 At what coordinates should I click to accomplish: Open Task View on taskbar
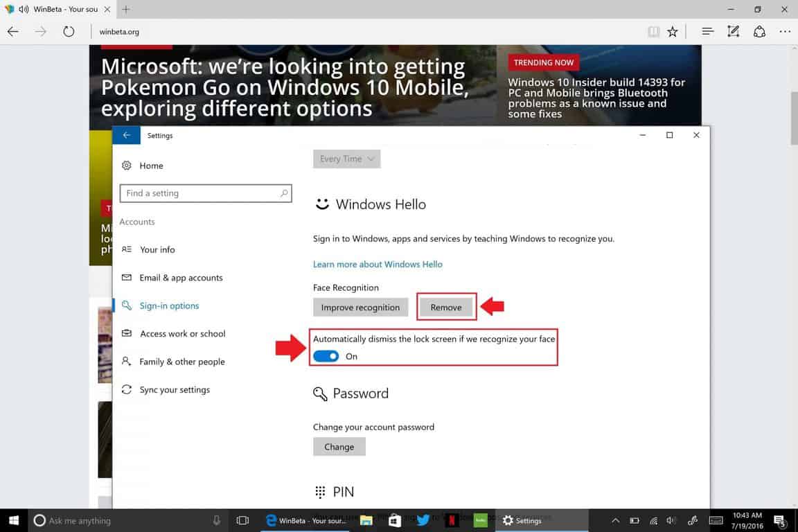tap(242, 520)
